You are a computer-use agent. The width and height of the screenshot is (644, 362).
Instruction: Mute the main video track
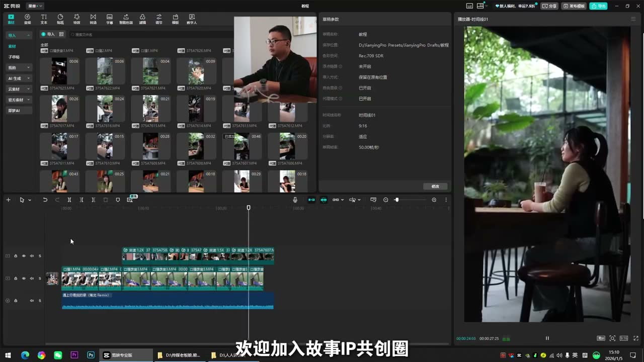click(32, 278)
